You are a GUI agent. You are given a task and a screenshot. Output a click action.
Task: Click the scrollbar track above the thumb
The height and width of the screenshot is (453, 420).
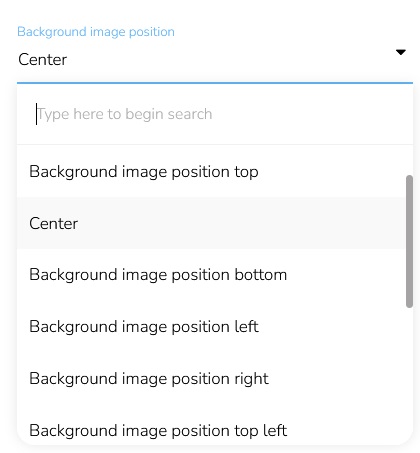click(409, 160)
